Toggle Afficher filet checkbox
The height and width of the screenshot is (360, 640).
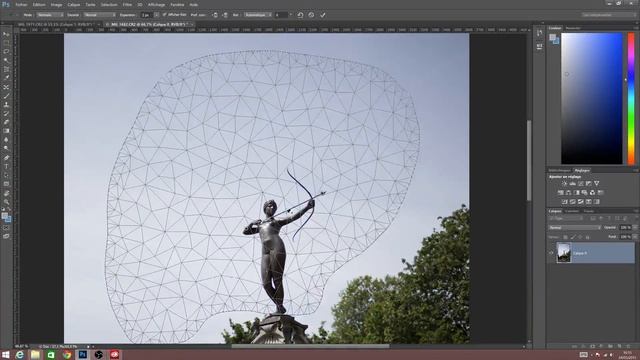(164, 15)
